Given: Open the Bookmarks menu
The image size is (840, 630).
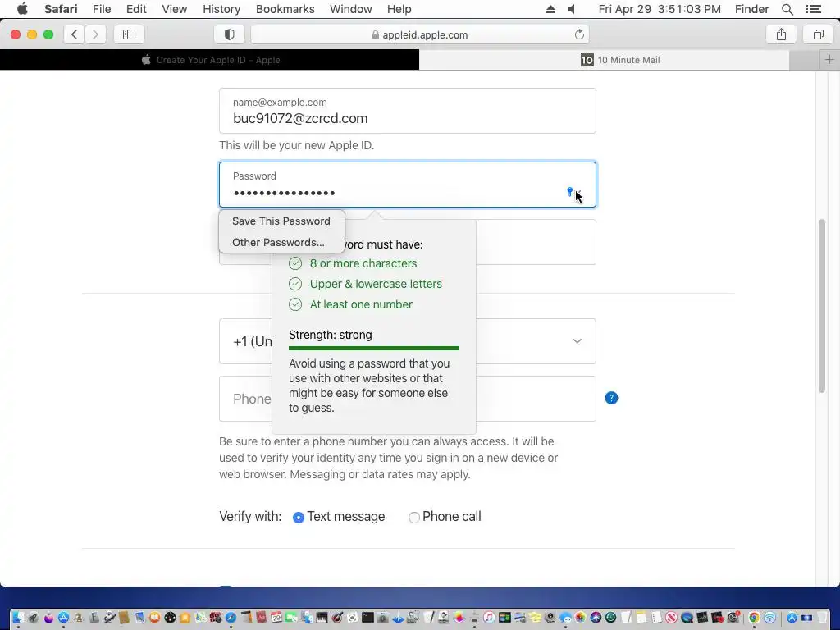Looking at the screenshot, I should [285, 9].
